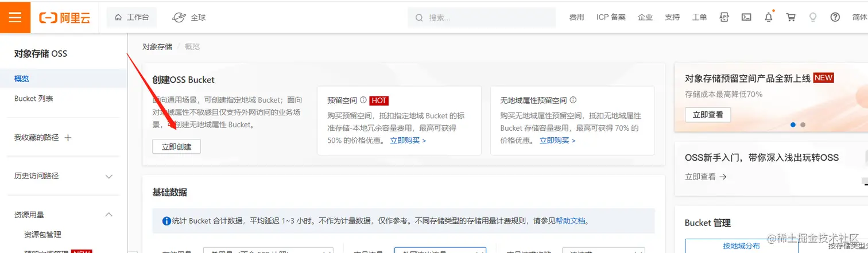Open the mobile App icon in header

724,17
